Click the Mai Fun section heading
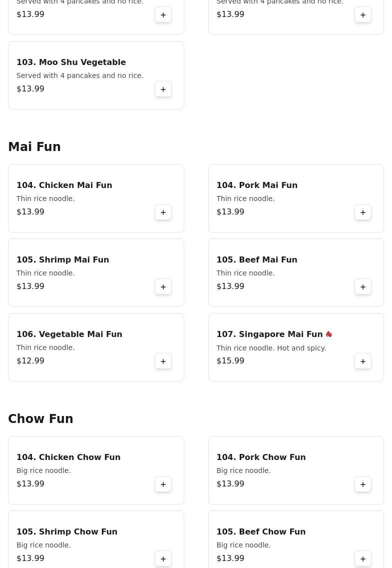 (x=34, y=147)
